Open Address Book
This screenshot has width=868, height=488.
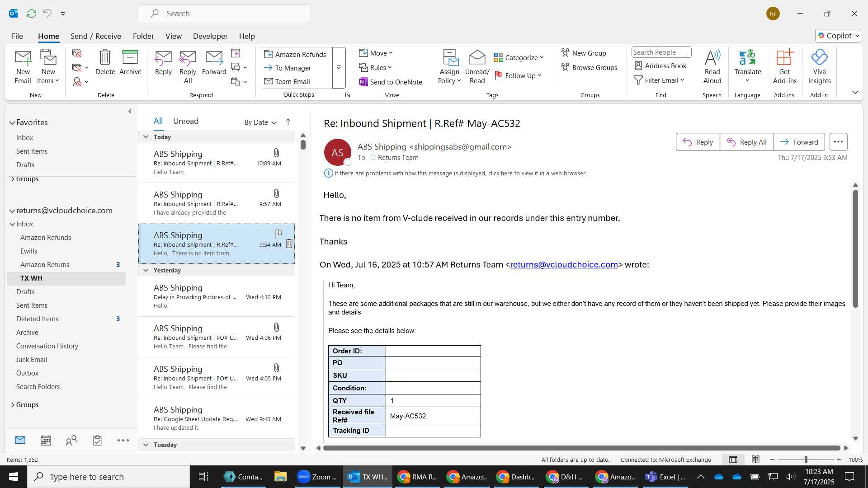[660, 66]
